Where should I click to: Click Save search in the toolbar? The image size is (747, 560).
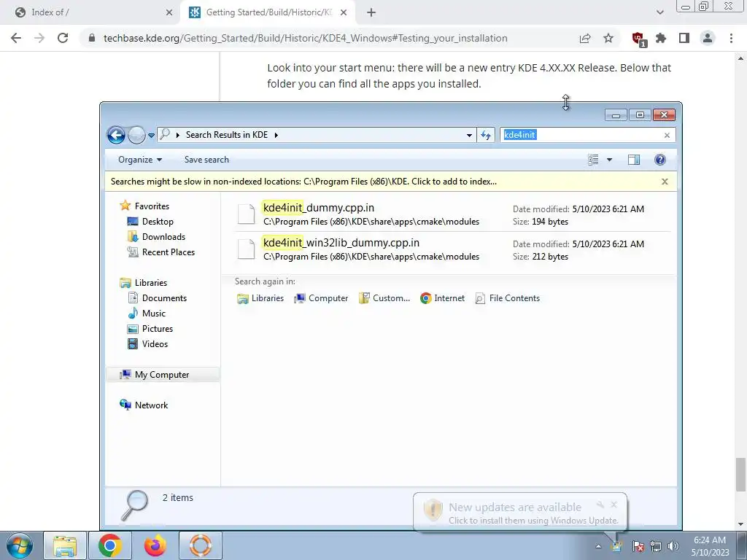coord(206,160)
